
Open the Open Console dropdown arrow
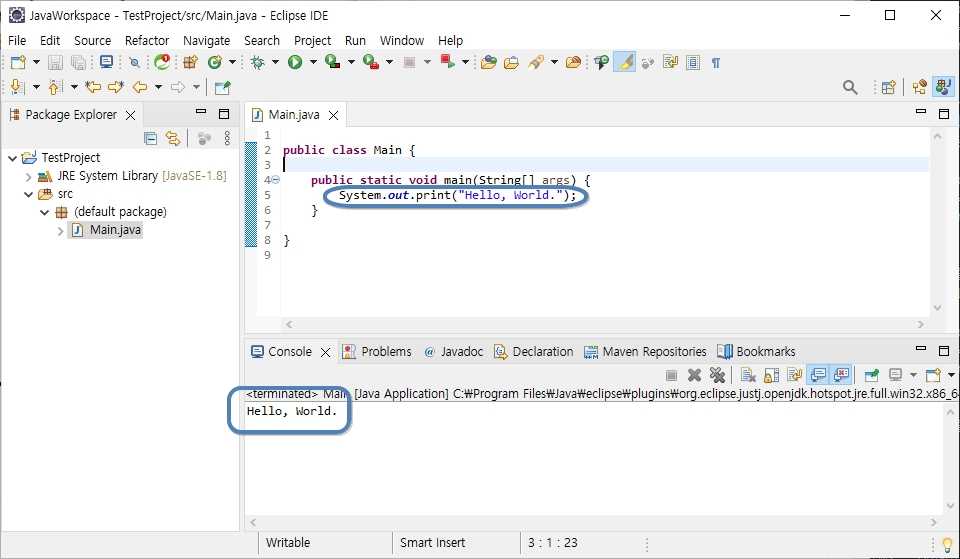pos(951,374)
